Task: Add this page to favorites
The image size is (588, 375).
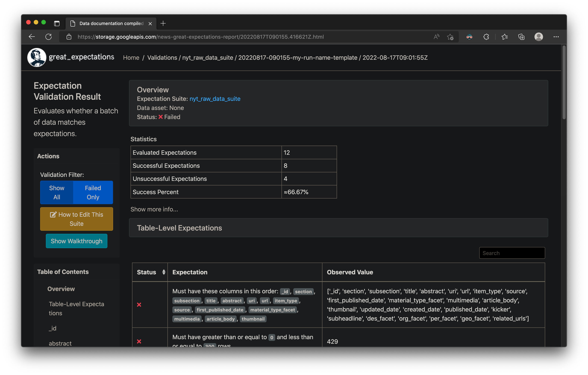Action: pos(450,37)
